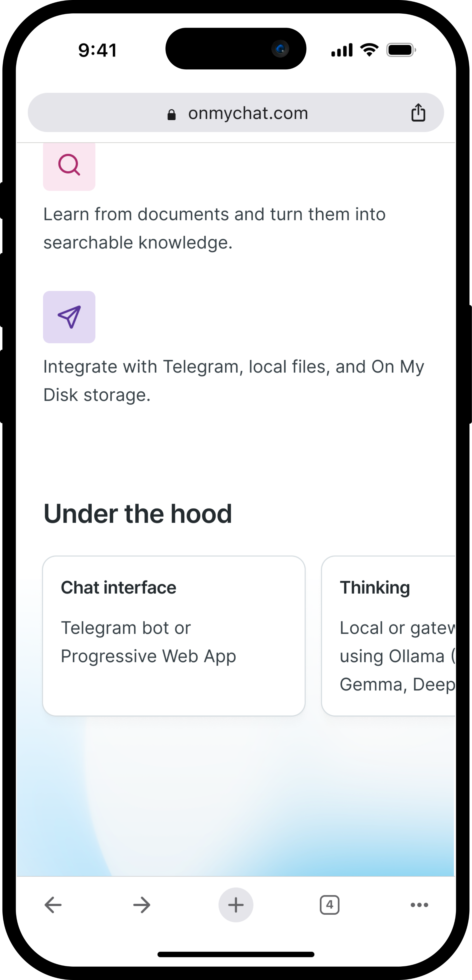Tap the 9:41 clock in status bar
This screenshot has height=980, width=472.
pos(97,50)
